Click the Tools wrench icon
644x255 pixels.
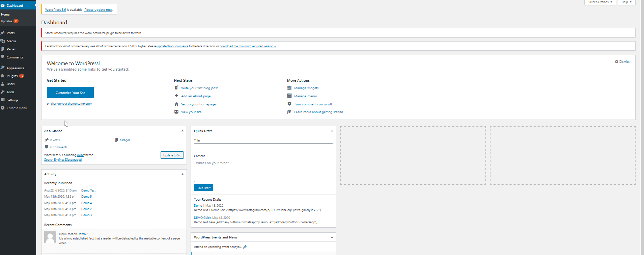[3, 92]
